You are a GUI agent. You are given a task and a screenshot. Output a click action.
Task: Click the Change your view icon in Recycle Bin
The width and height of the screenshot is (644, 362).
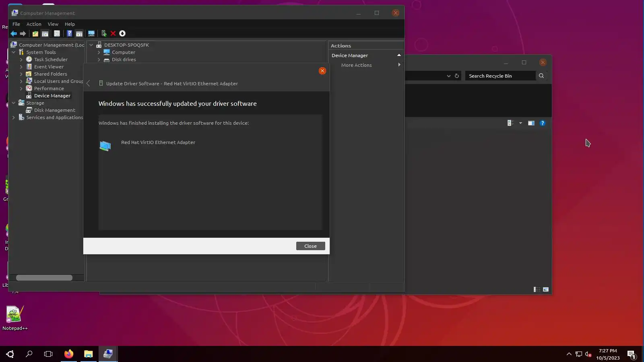[510, 123]
